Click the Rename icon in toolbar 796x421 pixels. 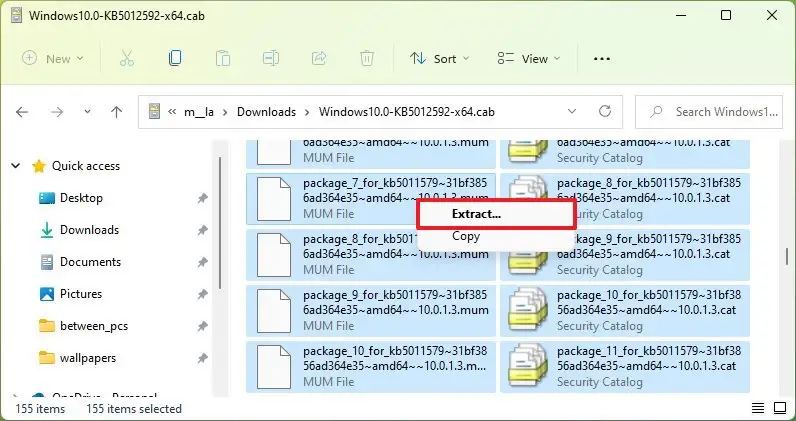coord(271,58)
